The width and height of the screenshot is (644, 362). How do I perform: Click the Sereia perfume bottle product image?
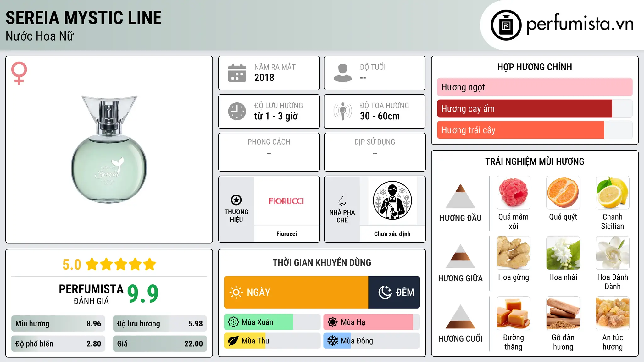[109, 149]
